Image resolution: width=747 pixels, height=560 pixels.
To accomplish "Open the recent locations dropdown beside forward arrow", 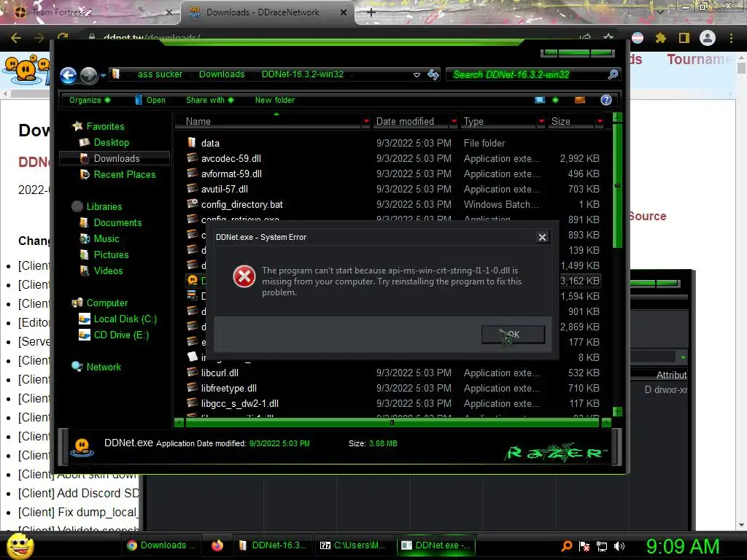I will [103, 75].
